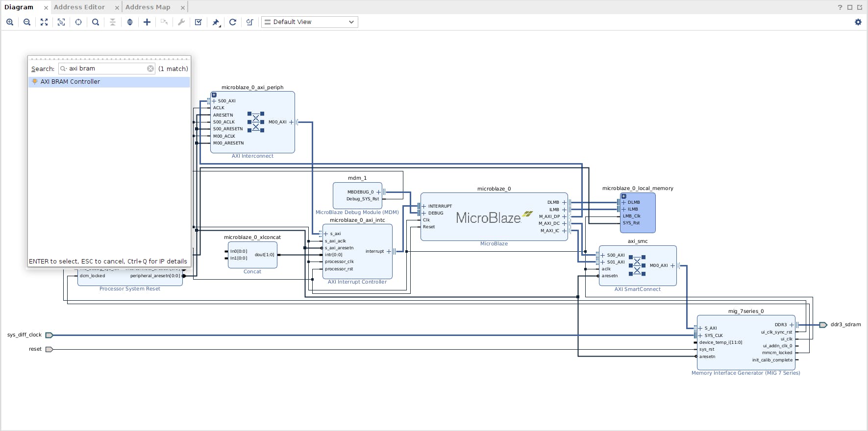Click the Zoom Fit icon
868x431 pixels.
pyautogui.click(x=44, y=22)
